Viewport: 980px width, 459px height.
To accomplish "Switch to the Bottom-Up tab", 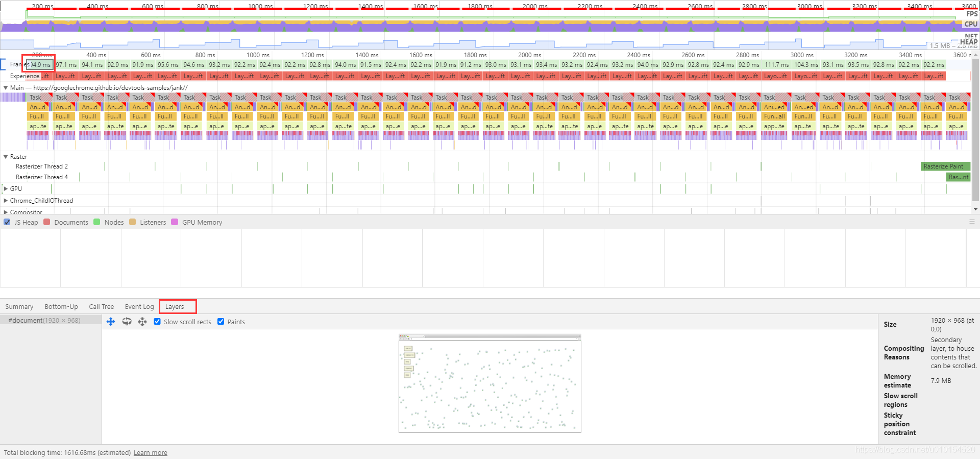I will 61,306.
